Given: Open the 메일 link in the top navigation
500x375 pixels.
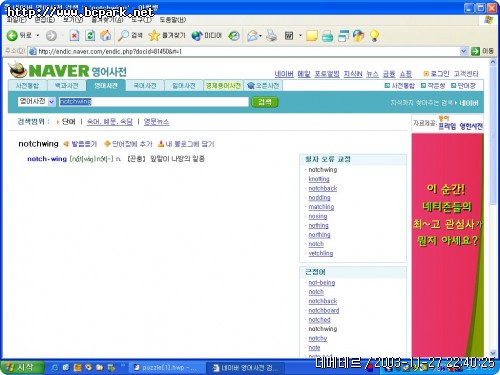Looking at the screenshot, I should [x=304, y=74].
